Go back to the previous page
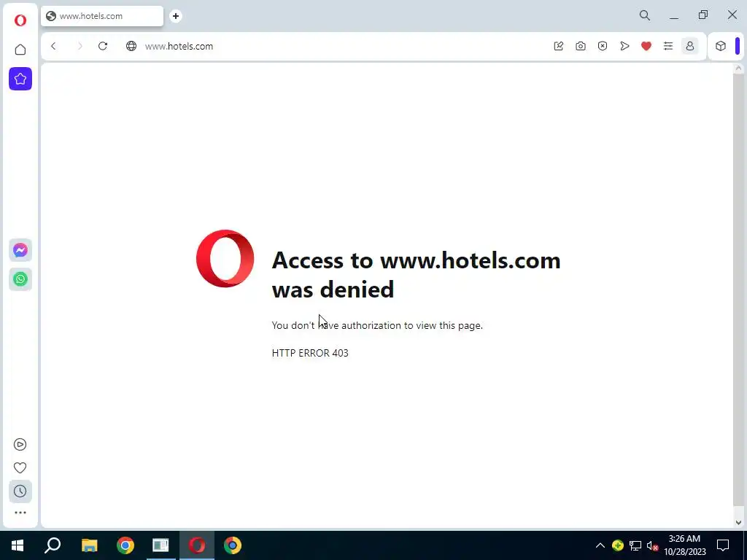The height and width of the screenshot is (560, 747). coord(53,46)
